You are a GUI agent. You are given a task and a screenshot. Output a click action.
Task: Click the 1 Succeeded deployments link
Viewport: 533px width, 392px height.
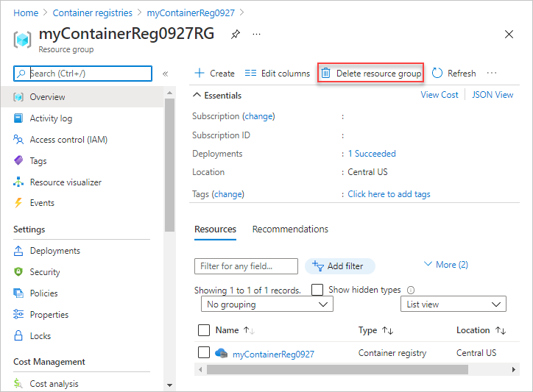coord(372,154)
